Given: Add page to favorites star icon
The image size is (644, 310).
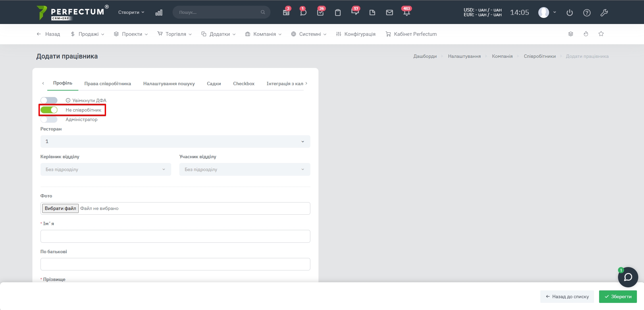Looking at the screenshot, I should (x=601, y=34).
